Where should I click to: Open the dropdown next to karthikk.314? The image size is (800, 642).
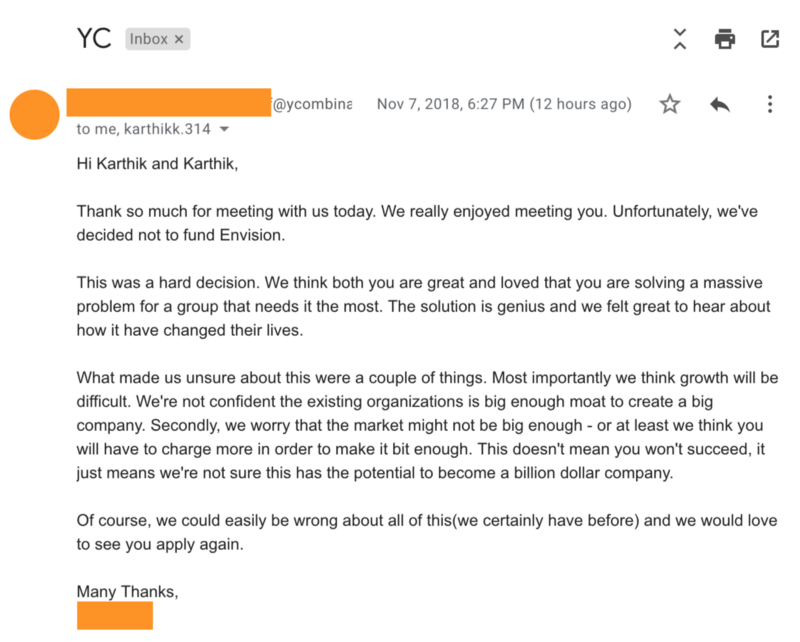point(225,129)
